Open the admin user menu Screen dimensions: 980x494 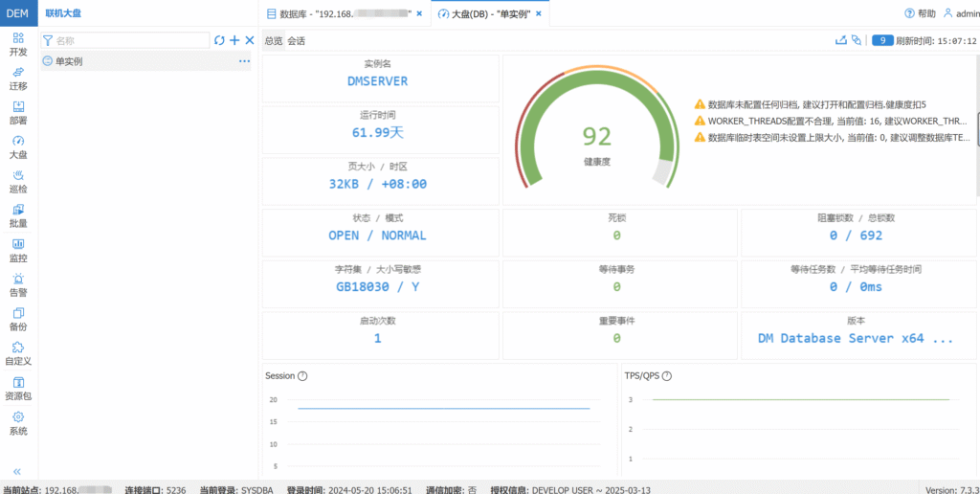click(960, 13)
